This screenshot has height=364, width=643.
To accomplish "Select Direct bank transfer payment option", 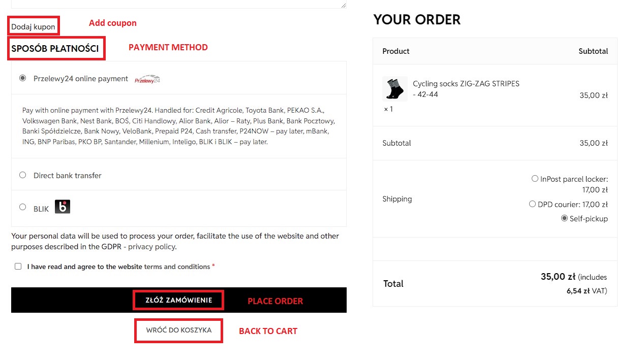I will (x=22, y=175).
